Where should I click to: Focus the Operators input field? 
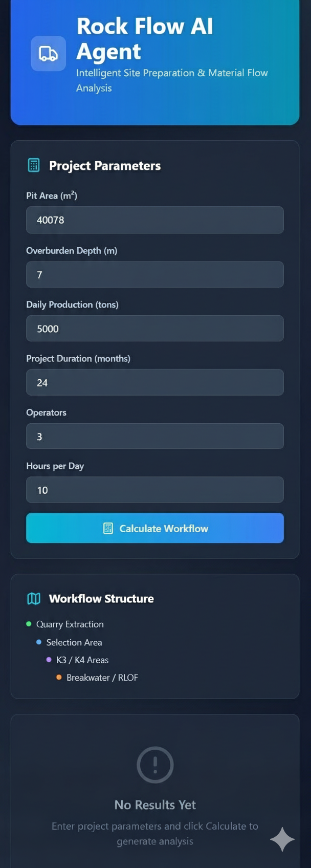pos(155,436)
